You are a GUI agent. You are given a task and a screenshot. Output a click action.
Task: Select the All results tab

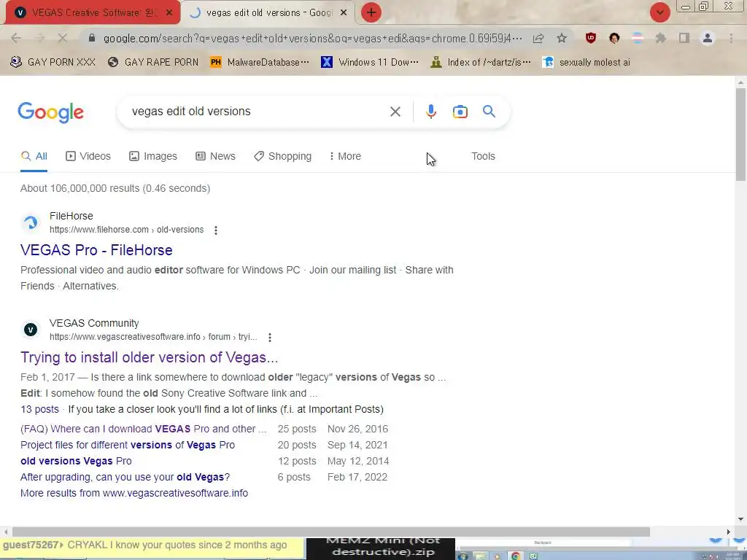pyautogui.click(x=34, y=156)
